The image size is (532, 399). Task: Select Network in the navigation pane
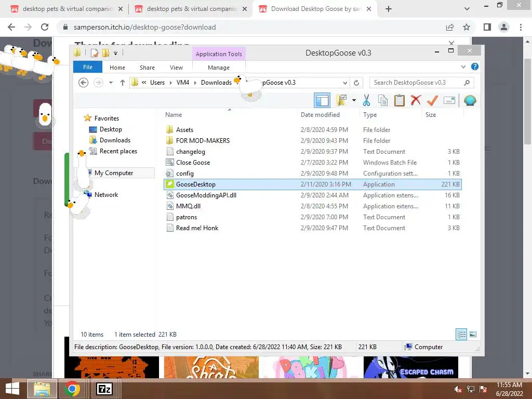pyautogui.click(x=106, y=195)
